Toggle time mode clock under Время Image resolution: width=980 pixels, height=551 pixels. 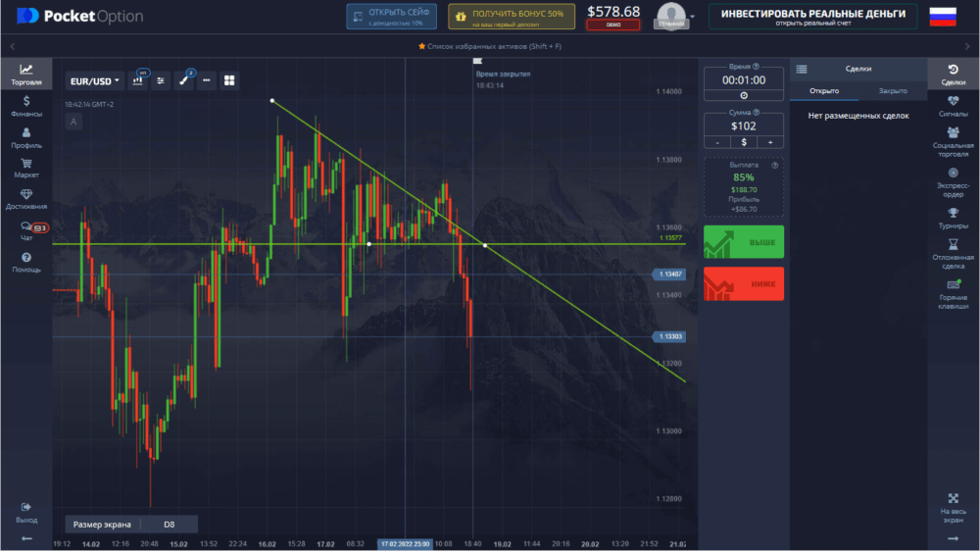pyautogui.click(x=744, y=95)
